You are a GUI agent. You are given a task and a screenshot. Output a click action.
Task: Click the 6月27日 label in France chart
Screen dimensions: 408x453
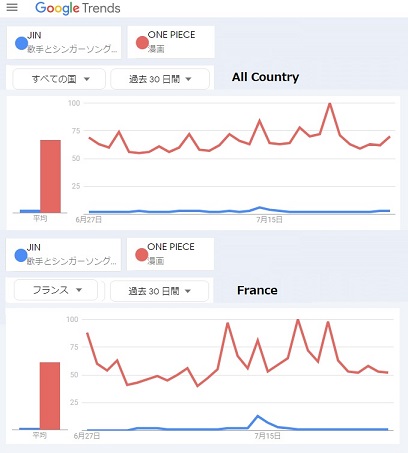pyautogui.click(x=87, y=436)
